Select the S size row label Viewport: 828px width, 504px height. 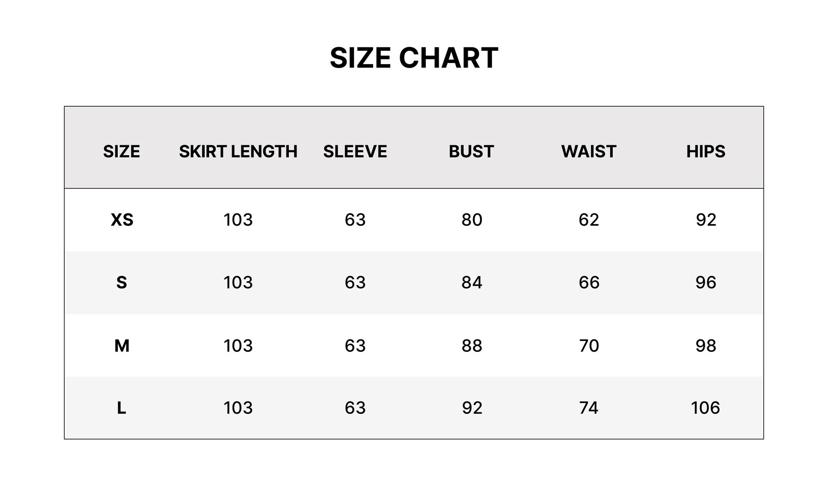pyautogui.click(x=122, y=282)
